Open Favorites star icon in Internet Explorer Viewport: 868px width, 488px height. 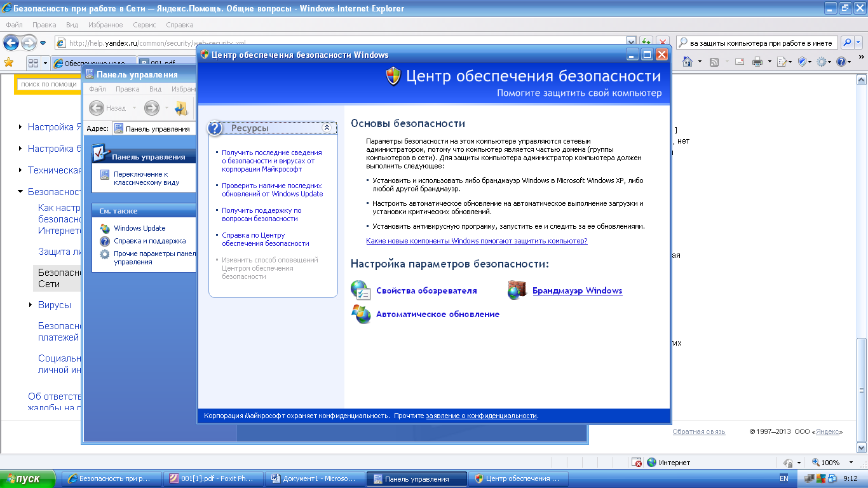[x=9, y=62]
